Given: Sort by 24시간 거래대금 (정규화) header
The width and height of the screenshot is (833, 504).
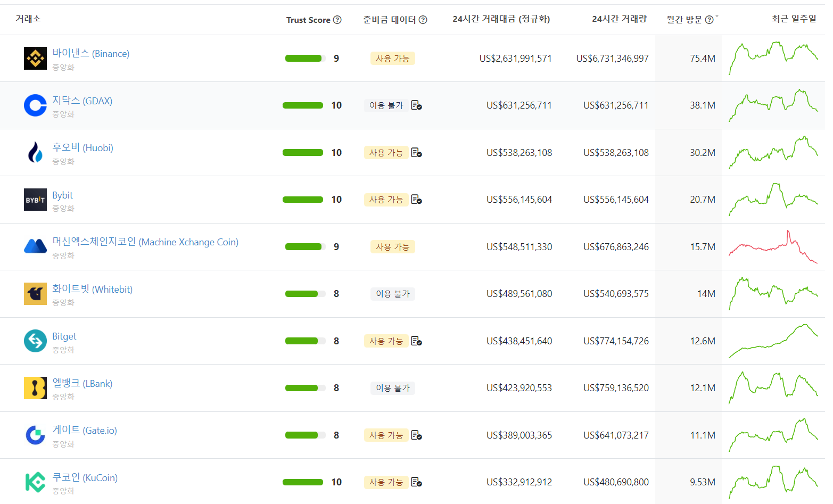Looking at the screenshot, I should click(501, 19).
